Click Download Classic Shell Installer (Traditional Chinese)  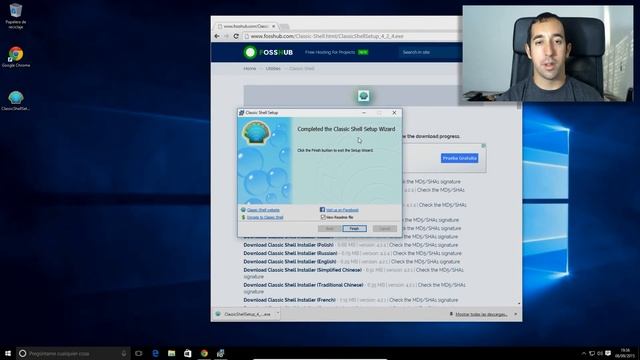point(303,285)
